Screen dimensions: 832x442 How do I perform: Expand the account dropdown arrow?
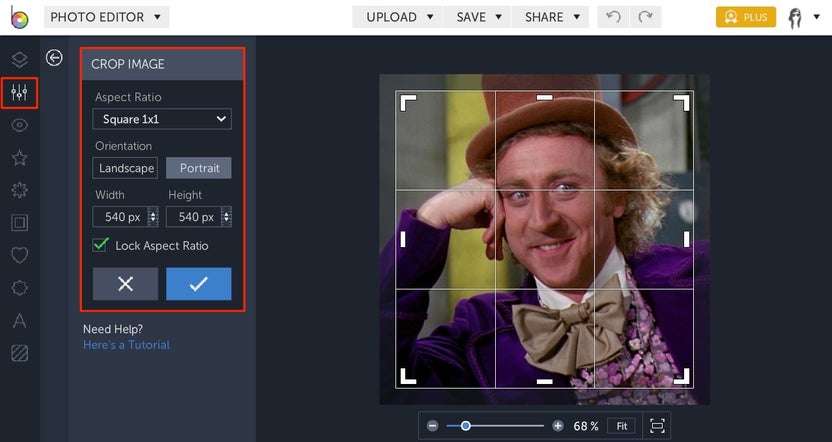[817, 17]
